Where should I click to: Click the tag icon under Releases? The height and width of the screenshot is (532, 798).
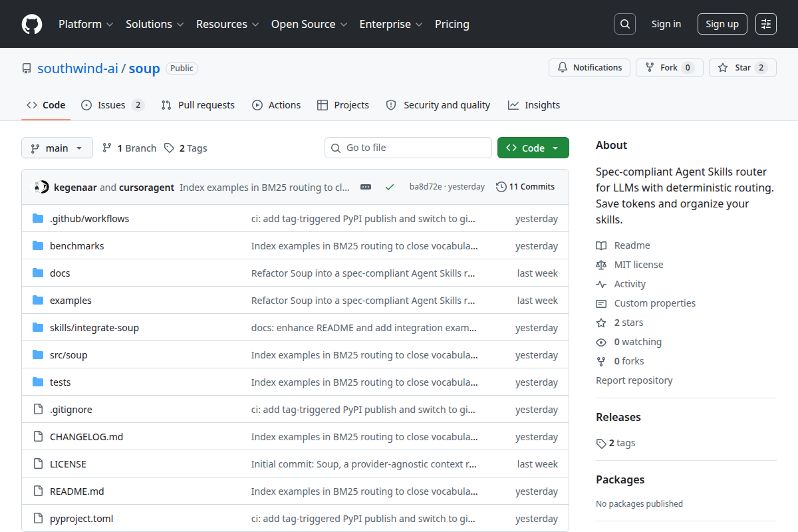point(601,444)
